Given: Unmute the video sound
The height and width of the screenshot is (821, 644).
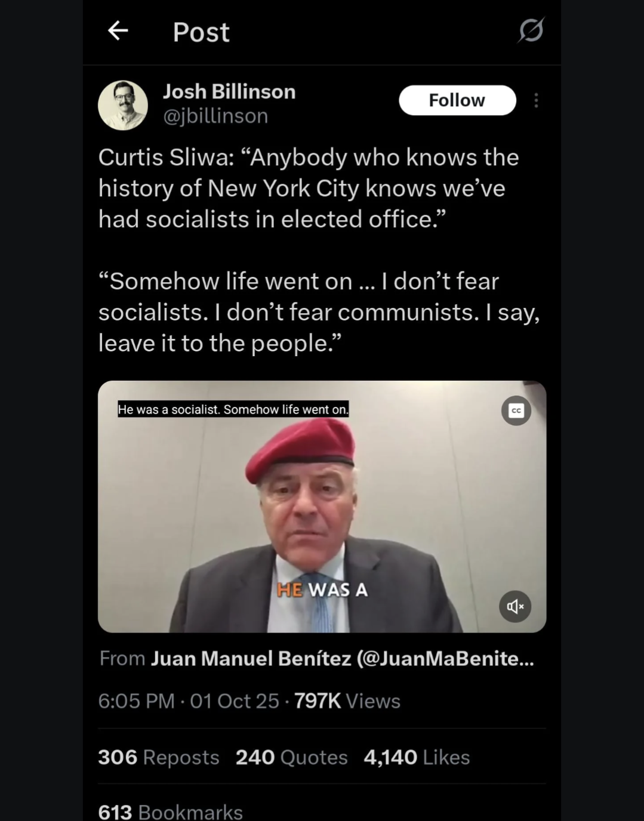Looking at the screenshot, I should point(515,607).
